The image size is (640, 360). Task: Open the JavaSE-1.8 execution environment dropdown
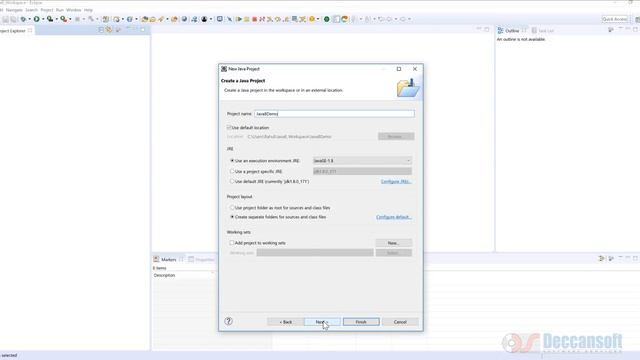click(x=362, y=161)
